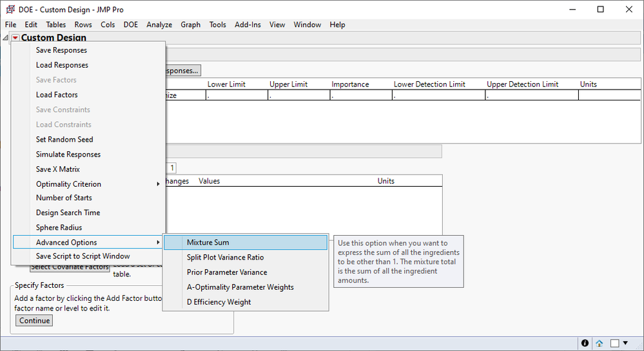Viewport: 644px width, 351px height.
Task: Open the File menu
Action: (x=11, y=24)
